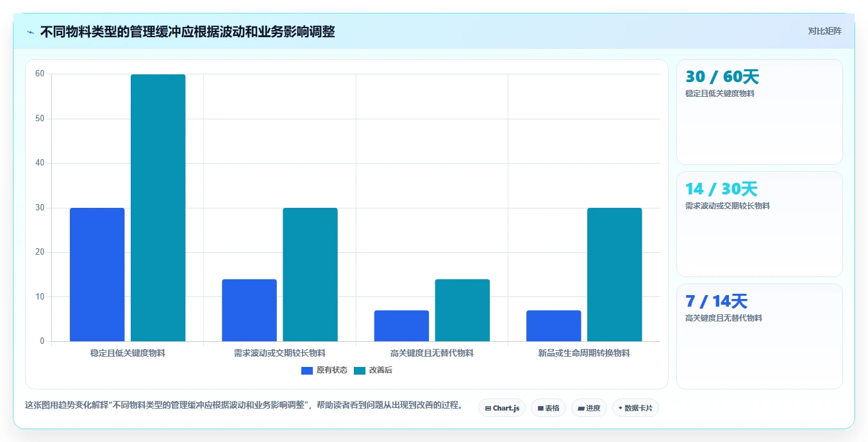Click the 数据卡片 tag chip
868x442 pixels.
point(635,408)
